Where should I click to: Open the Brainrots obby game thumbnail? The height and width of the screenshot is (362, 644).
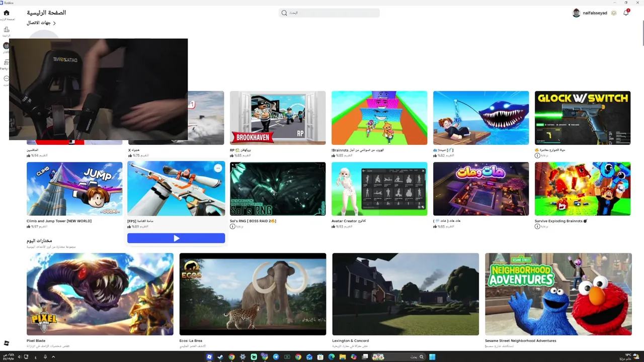[x=379, y=118]
